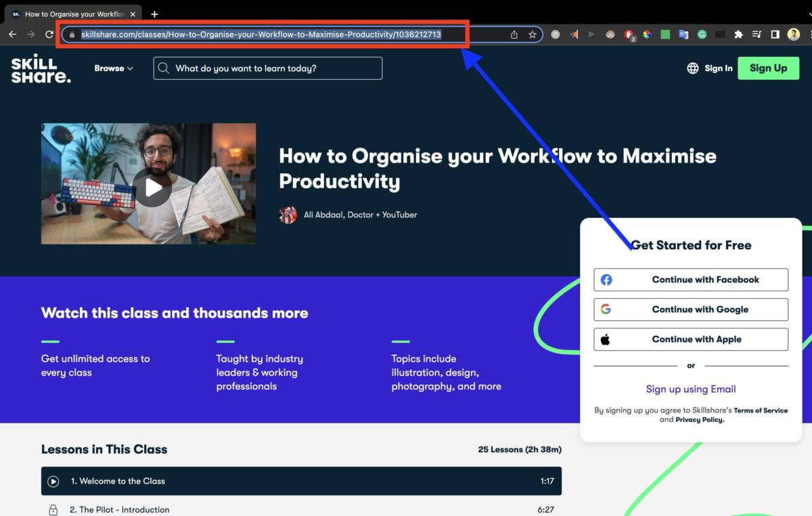Click the '25 Lessons (2h 38m)' text
Screen dimensions: 812x516
click(x=520, y=450)
